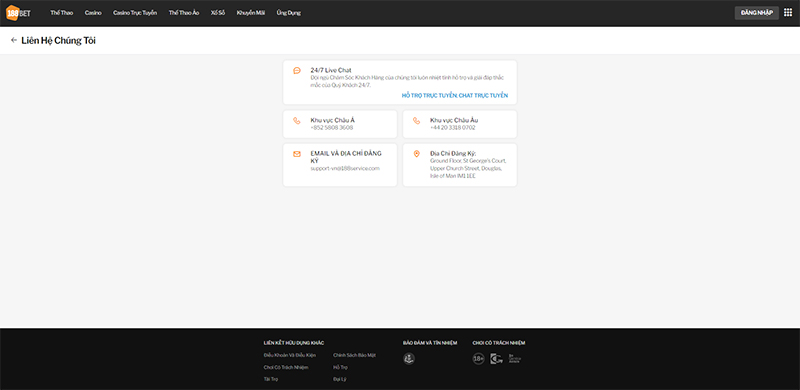Image resolution: width=800 pixels, height=390 pixels.
Task: Click the EMAIL VÀ ĐỊA CHỈ ĐĂNG KÝ heading
Action: [346, 157]
